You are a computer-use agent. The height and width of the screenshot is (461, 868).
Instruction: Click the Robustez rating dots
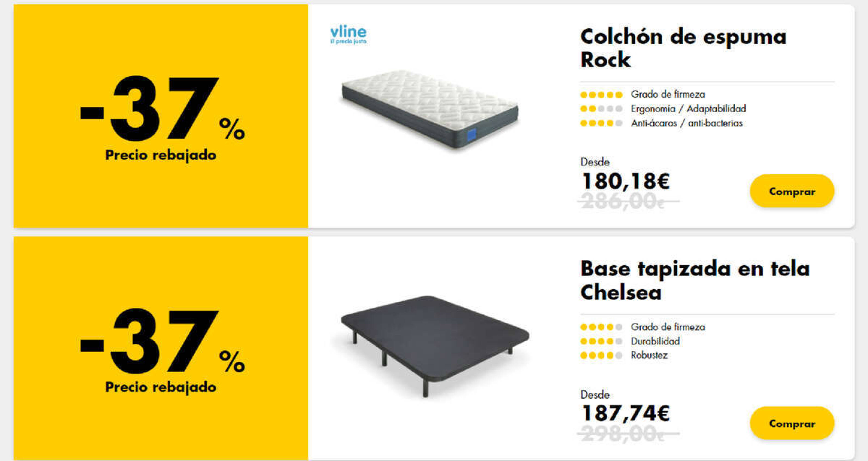[601, 355]
